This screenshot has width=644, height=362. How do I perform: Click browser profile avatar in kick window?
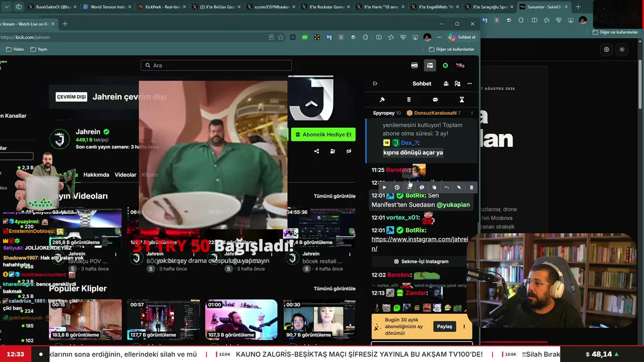coord(427,37)
